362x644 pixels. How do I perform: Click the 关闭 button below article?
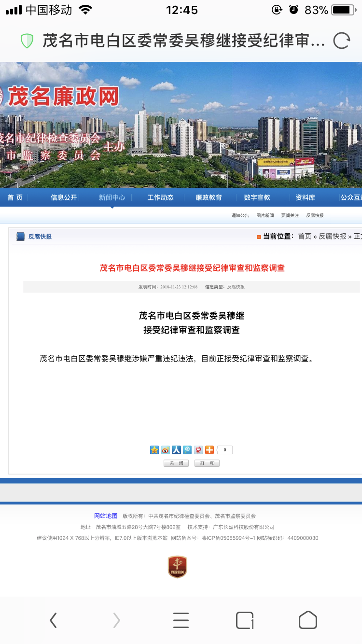(x=176, y=463)
